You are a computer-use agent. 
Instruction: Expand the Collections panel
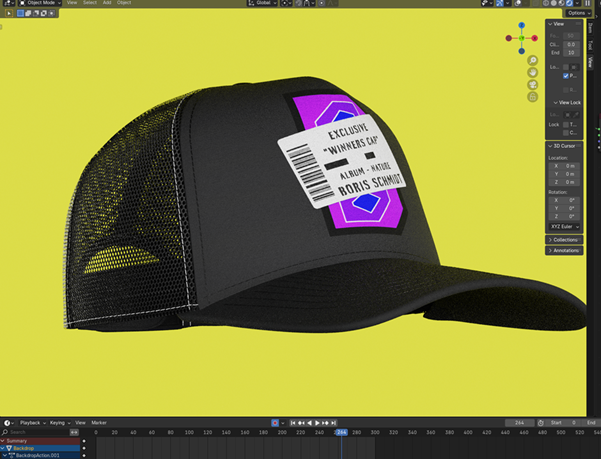click(564, 240)
